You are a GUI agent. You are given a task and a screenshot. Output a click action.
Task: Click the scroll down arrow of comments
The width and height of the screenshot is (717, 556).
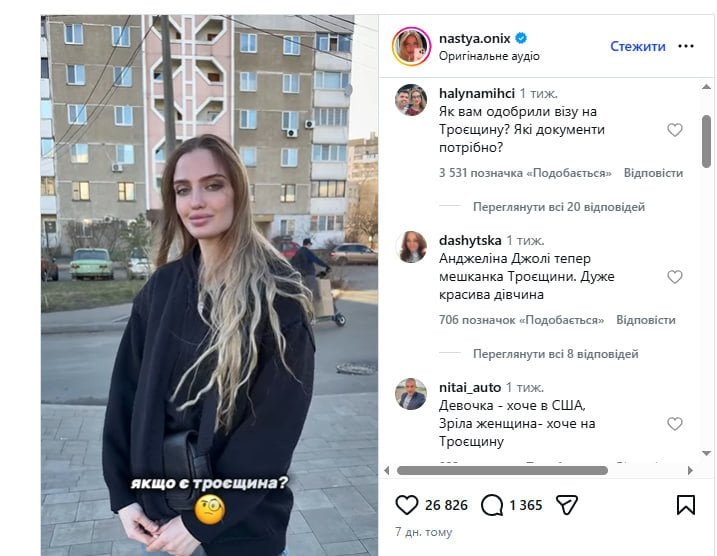pos(706,453)
